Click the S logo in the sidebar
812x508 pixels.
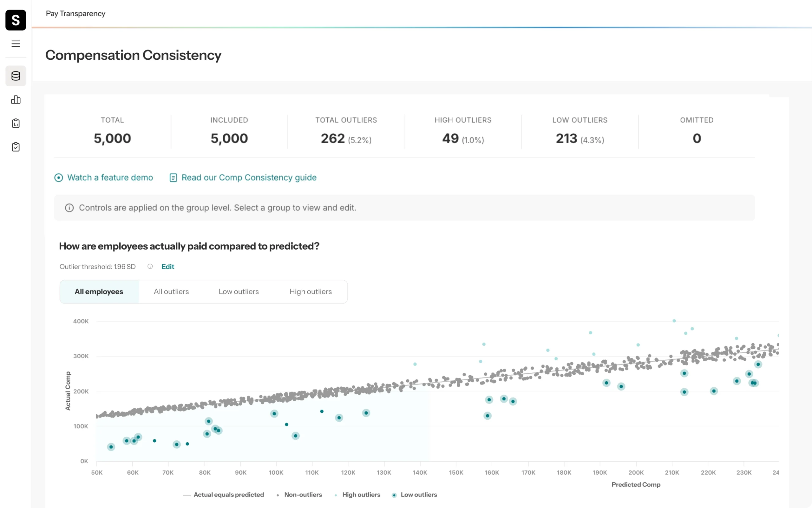click(x=16, y=20)
